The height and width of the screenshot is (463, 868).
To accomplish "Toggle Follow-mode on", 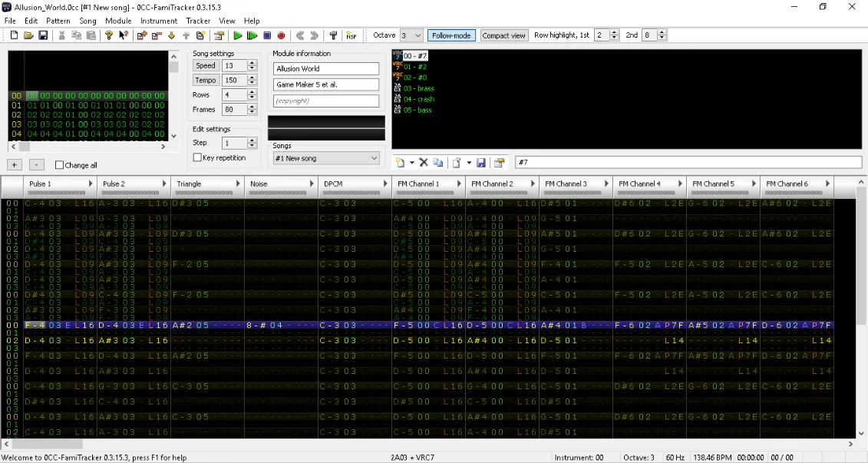I will pos(453,35).
